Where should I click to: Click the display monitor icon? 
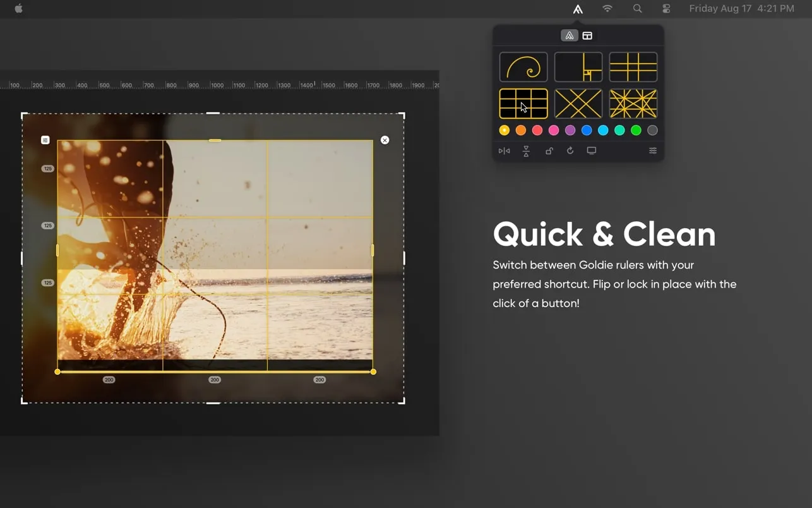point(592,151)
